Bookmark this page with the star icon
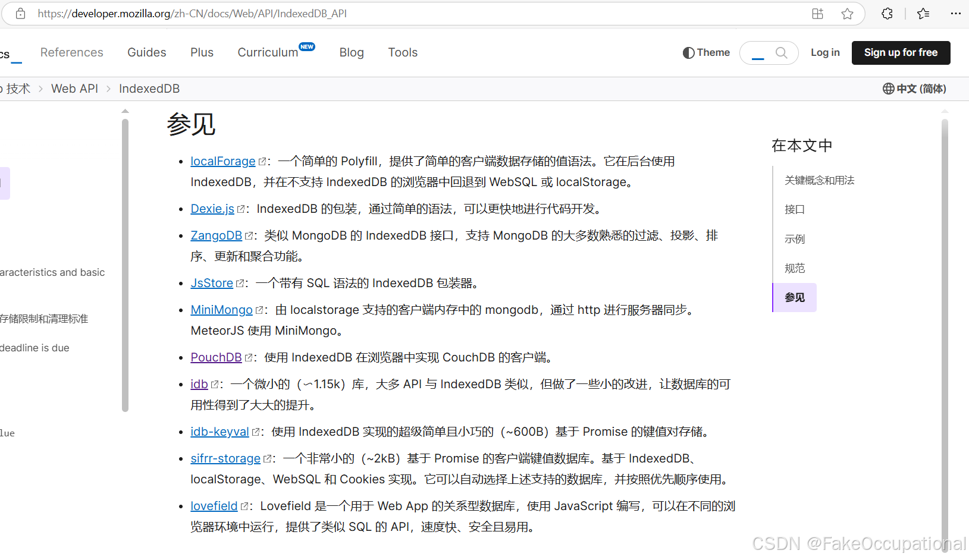Screen dimensions: 969x560 tap(848, 14)
